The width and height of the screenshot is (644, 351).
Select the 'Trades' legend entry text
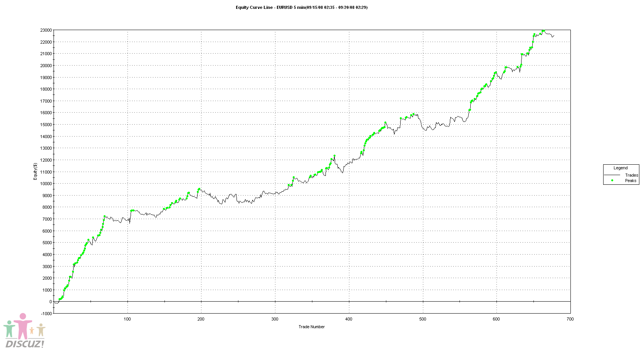[x=632, y=175]
